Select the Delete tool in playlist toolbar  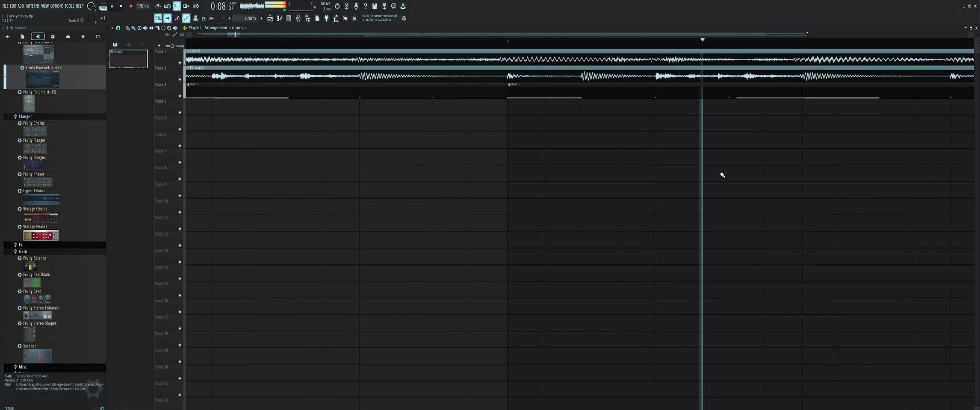pyautogui.click(x=139, y=28)
